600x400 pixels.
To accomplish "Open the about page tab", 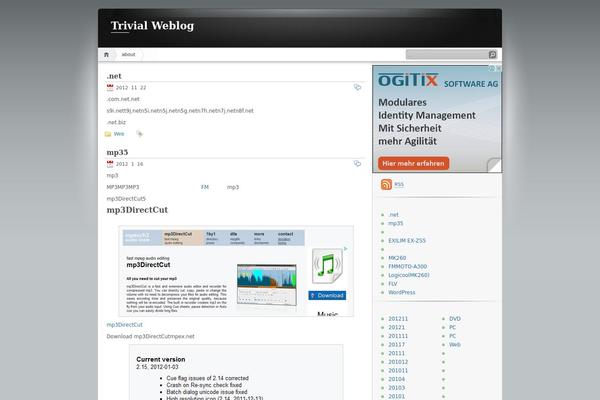I will coord(128,55).
